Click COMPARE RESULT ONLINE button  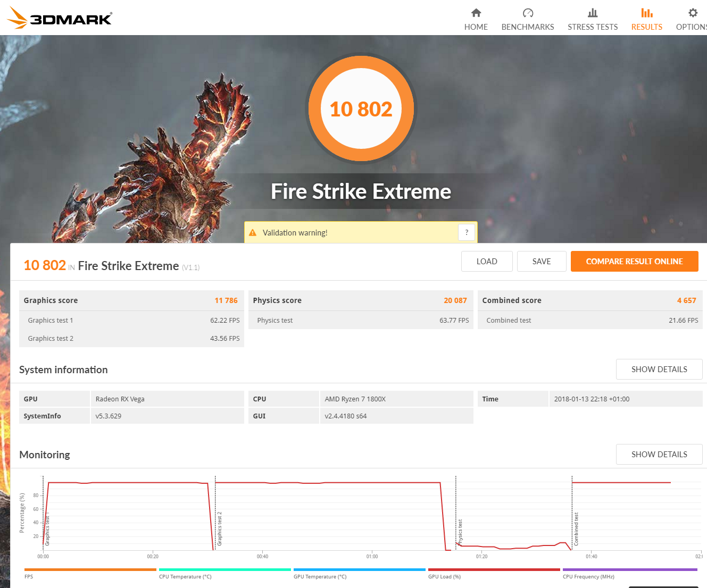(x=635, y=262)
